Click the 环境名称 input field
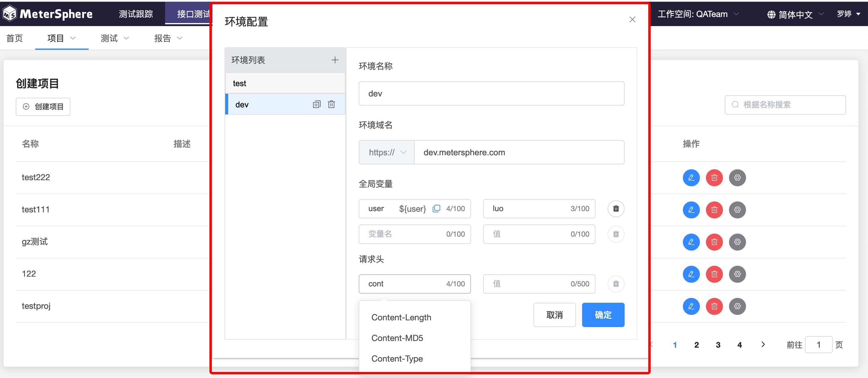This screenshot has height=378, width=868. (491, 94)
